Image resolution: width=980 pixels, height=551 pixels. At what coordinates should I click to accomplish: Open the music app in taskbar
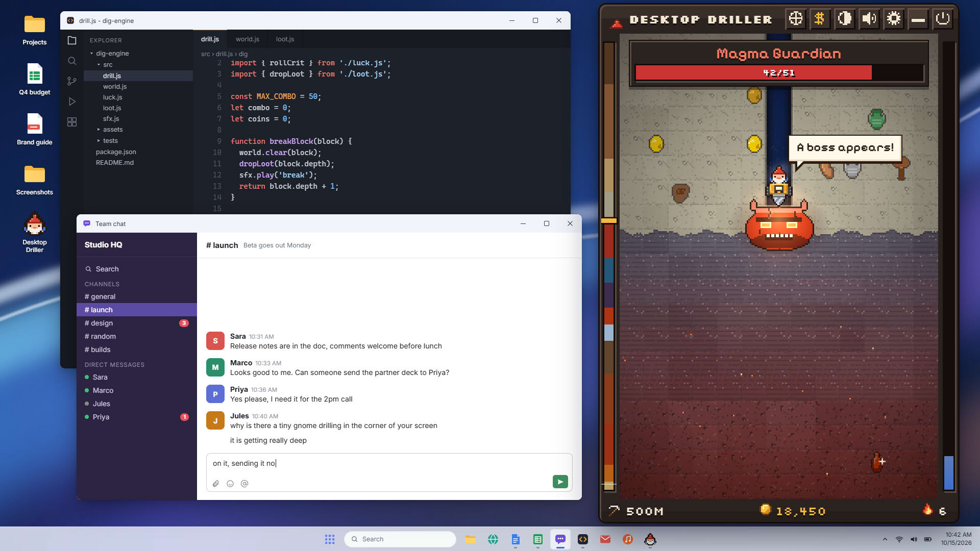pos(628,539)
